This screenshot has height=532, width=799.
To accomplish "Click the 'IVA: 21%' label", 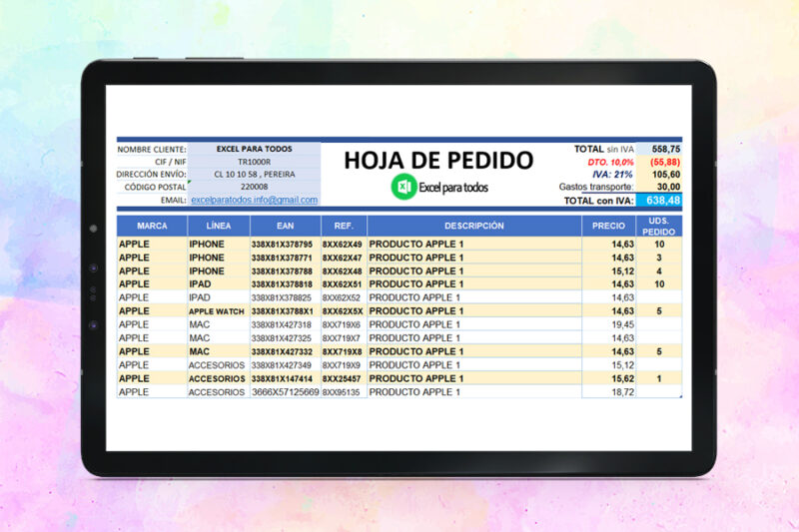I will 612,174.
